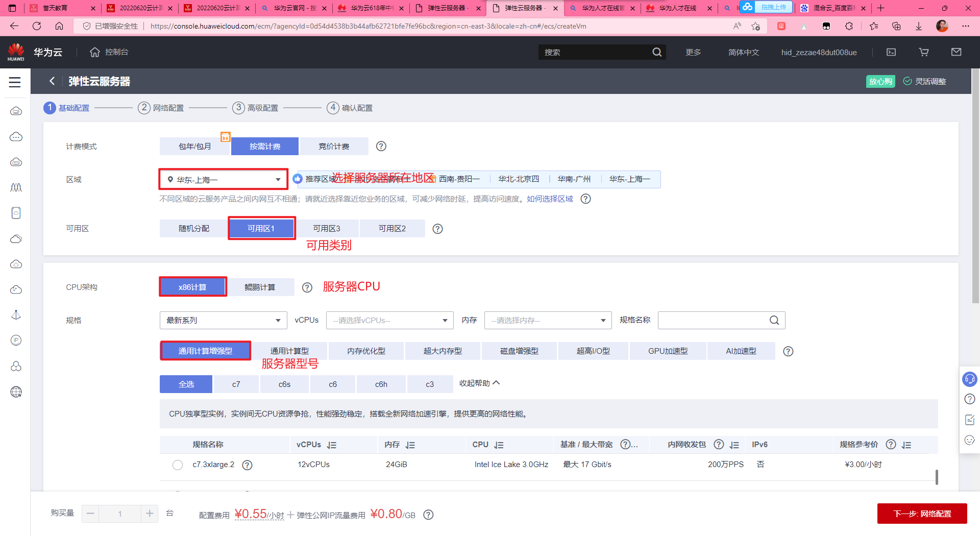Click the 规格名称 search magnifier
980x536 pixels.
pyautogui.click(x=774, y=320)
